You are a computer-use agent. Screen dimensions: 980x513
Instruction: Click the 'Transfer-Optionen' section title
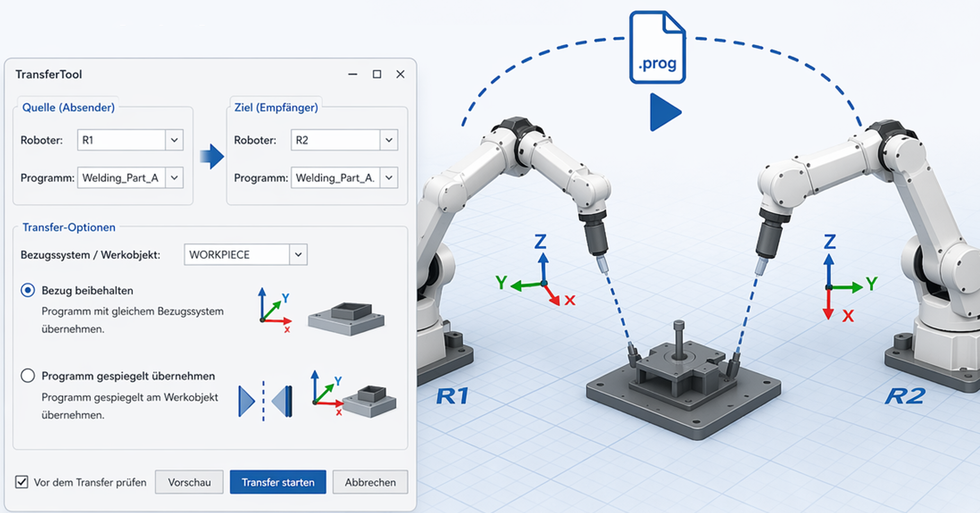click(x=69, y=227)
